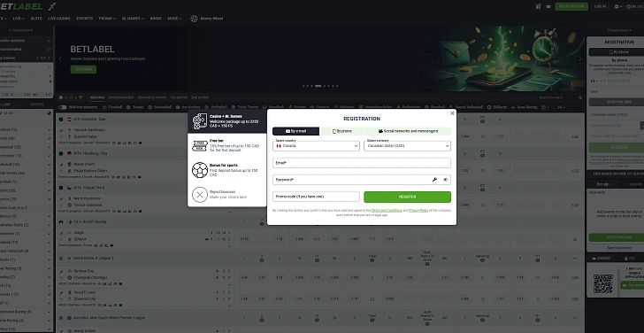Open the SLOTS menu item
The height and width of the screenshot is (333, 644).
[36, 19]
